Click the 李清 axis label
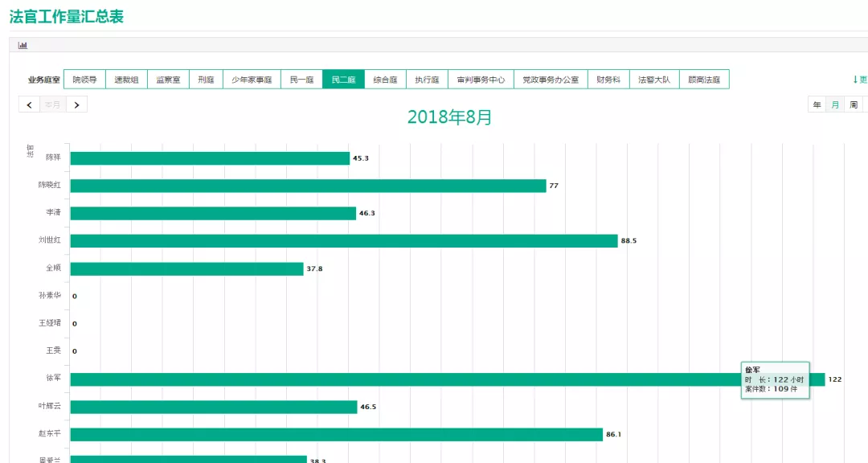 (x=53, y=213)
